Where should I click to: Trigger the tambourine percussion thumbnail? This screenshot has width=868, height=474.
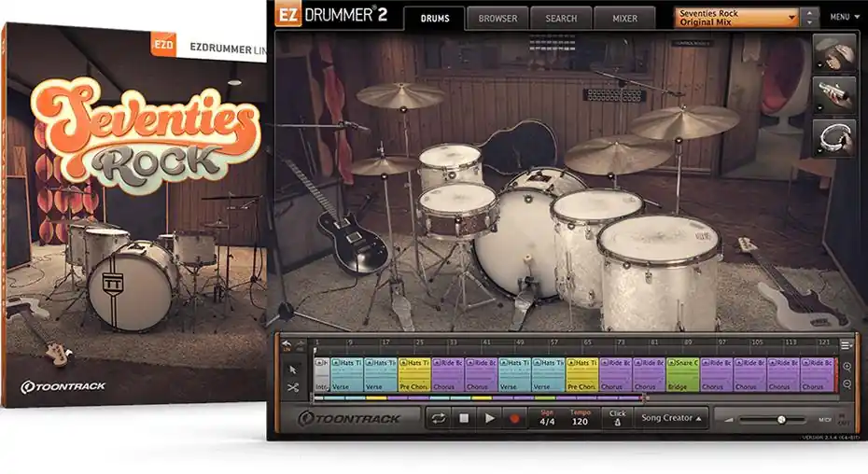834,138
